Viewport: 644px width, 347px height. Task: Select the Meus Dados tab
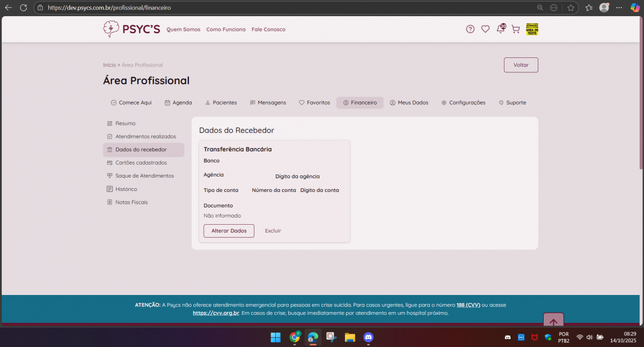pos(409,102)
